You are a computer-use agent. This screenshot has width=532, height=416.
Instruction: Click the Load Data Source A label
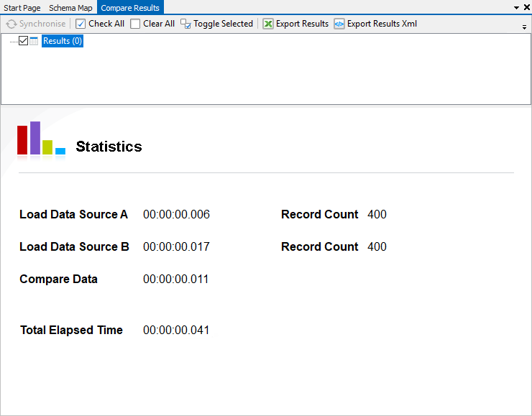click(73, 214)
